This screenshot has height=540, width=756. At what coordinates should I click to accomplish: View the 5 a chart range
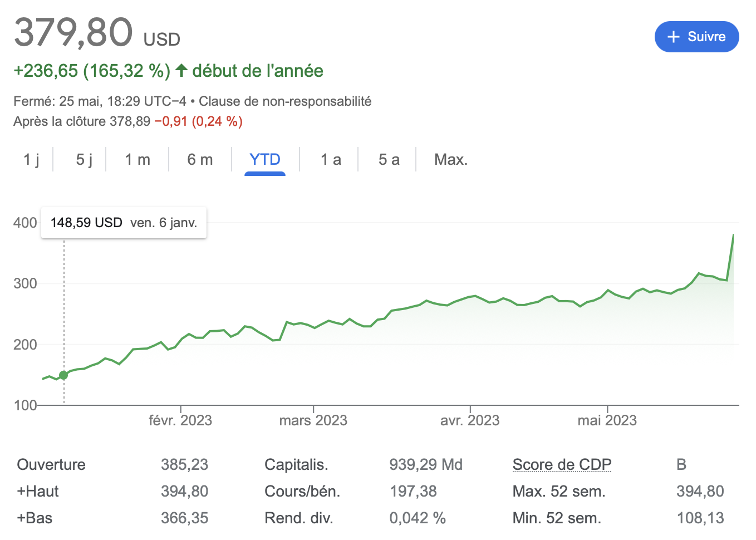coord(389,160)
